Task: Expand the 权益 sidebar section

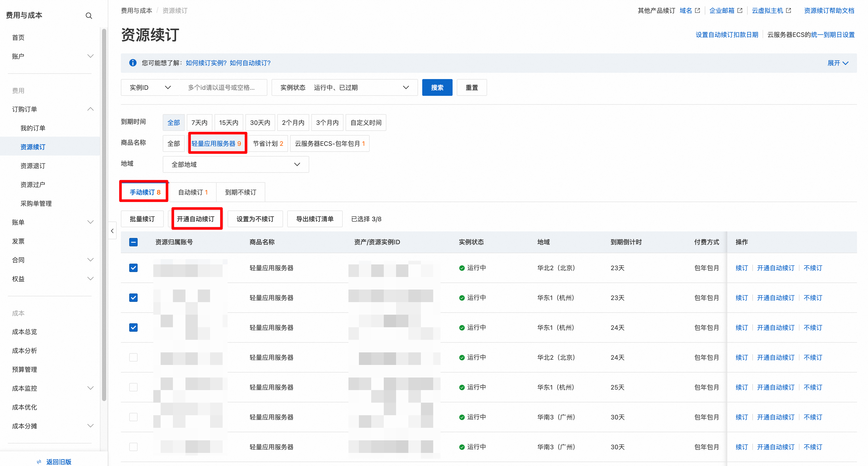Action: (90, 279)
